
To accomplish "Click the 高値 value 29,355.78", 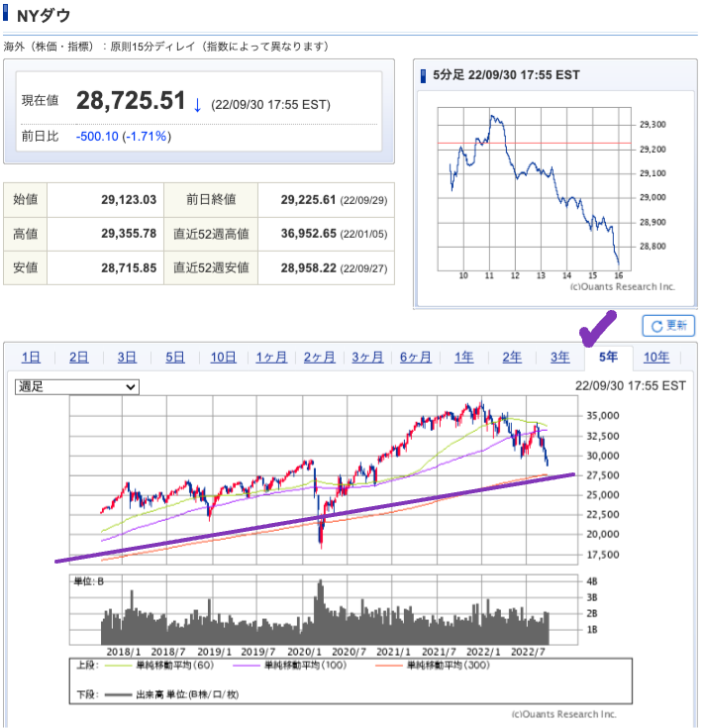I will click(129, 234).
